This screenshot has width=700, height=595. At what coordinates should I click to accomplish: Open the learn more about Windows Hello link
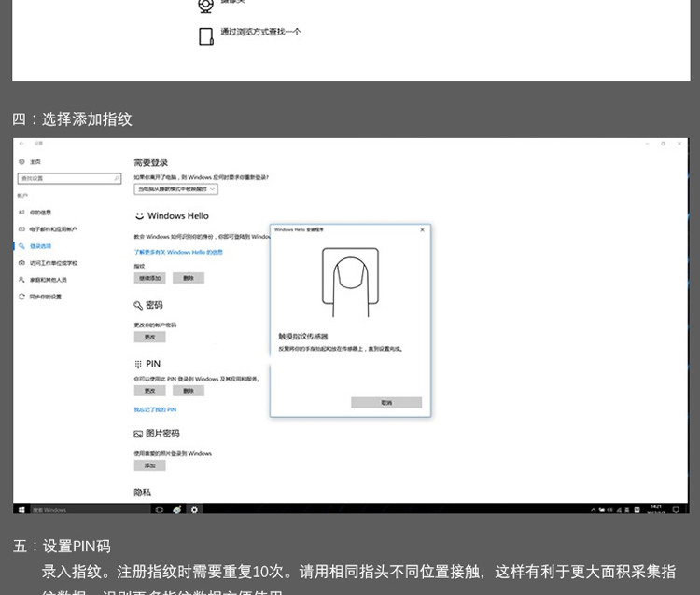[178, 252]
